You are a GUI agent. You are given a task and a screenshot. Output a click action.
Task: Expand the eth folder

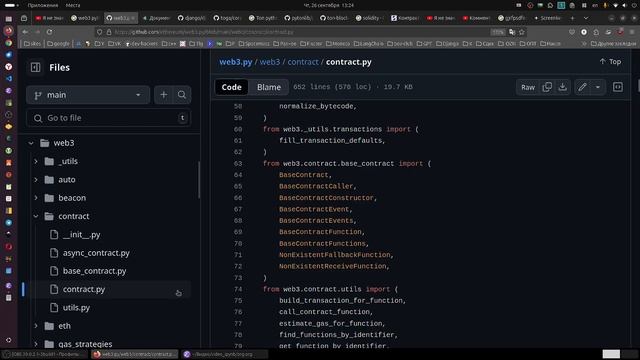click(x=36, y=326)
